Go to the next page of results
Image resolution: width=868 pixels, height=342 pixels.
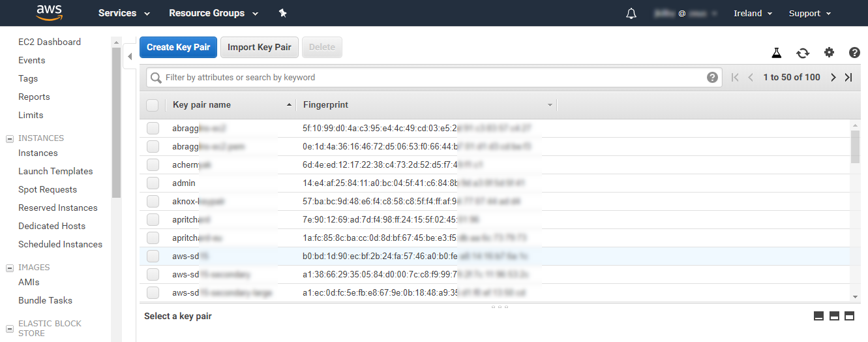[x=833, y=77]
